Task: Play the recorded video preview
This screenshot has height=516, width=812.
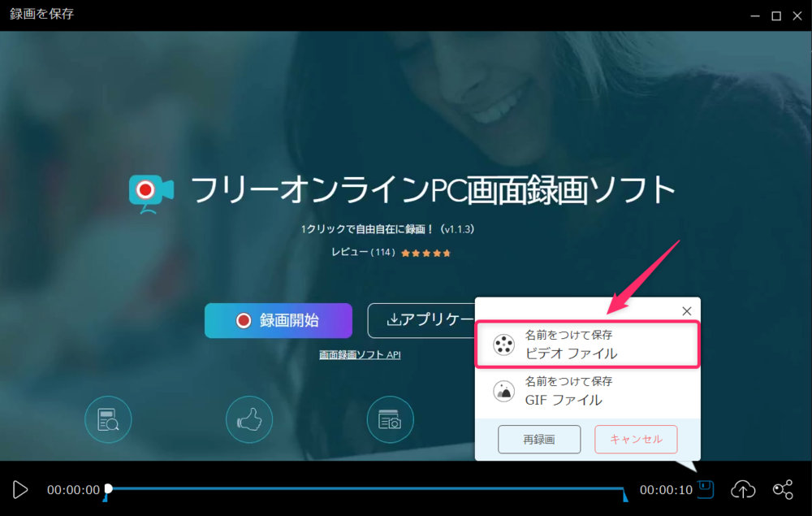Action: [x=20, y=489]
